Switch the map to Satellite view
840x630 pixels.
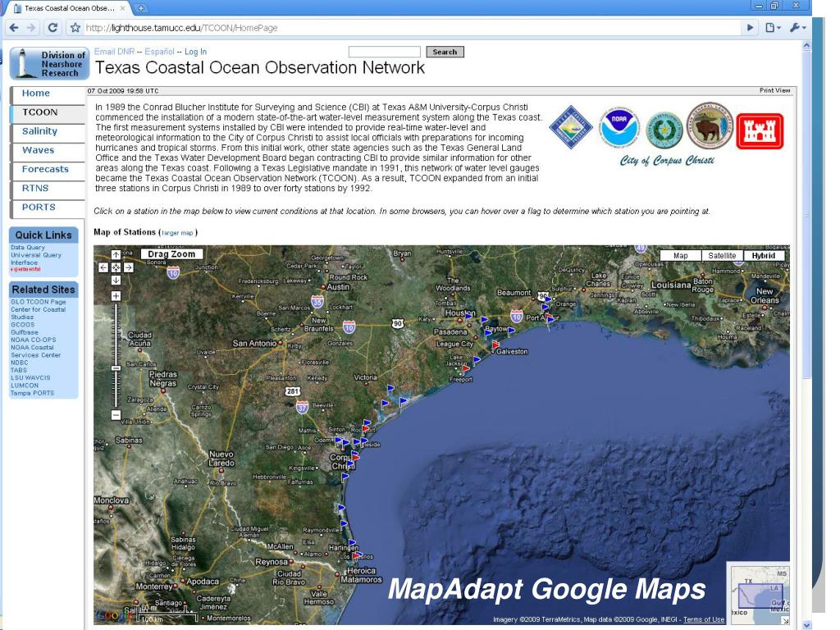[722, 256]
